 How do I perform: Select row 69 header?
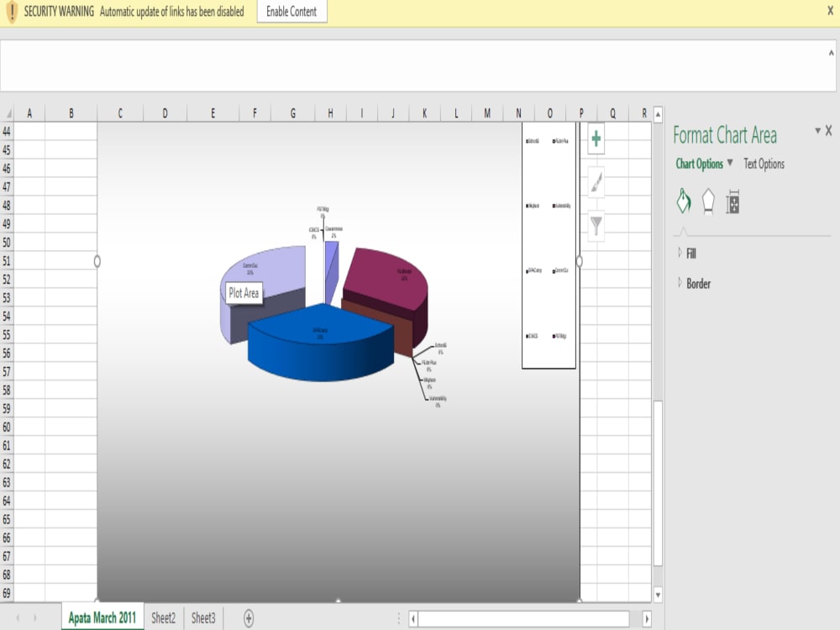pyautogui.click(x=7, y=593)
